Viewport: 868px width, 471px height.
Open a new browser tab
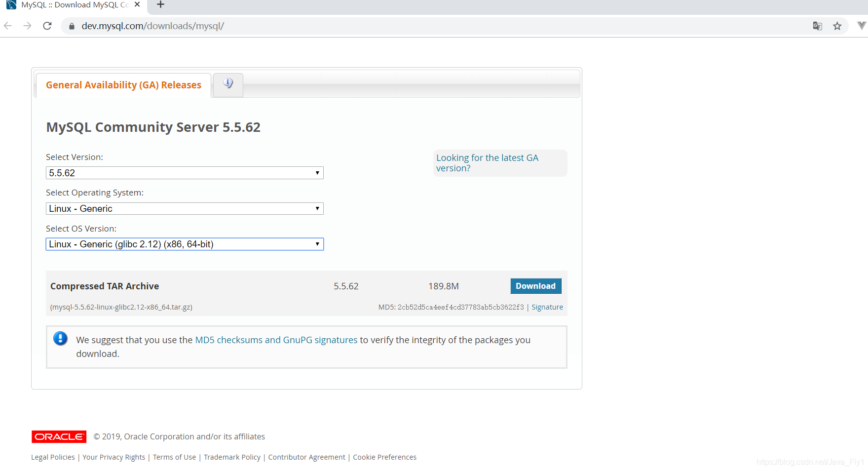[160, 5]
